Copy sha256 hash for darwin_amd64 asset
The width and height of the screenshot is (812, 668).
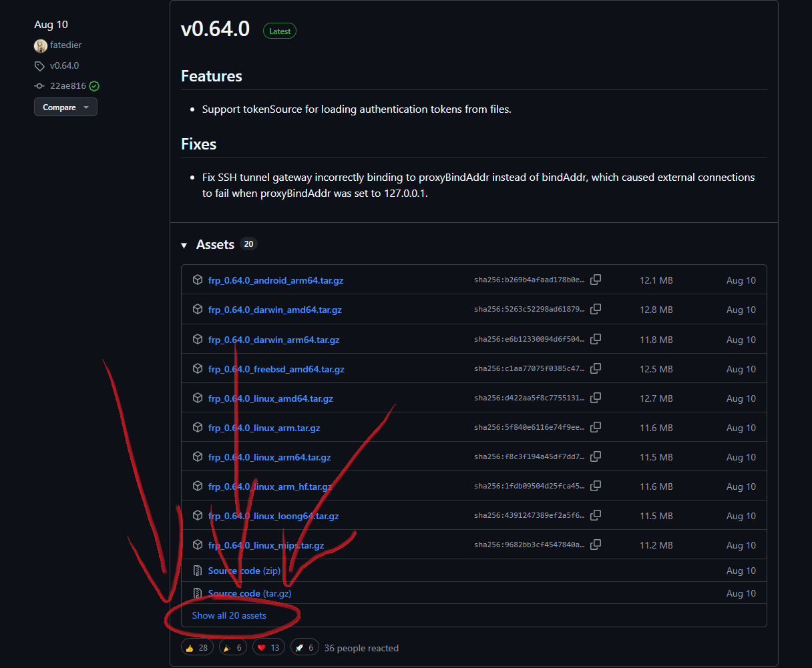(x=596, y=309)
